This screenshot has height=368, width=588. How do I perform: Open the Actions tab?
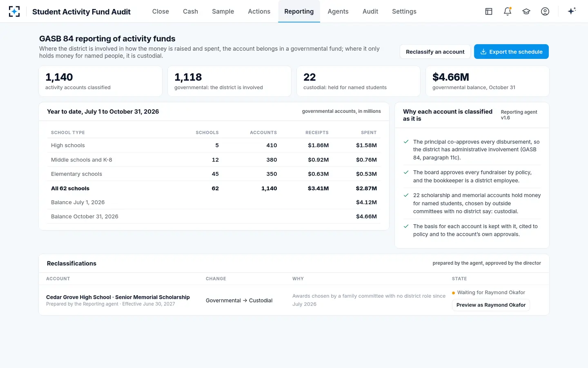tap(259, 11)
